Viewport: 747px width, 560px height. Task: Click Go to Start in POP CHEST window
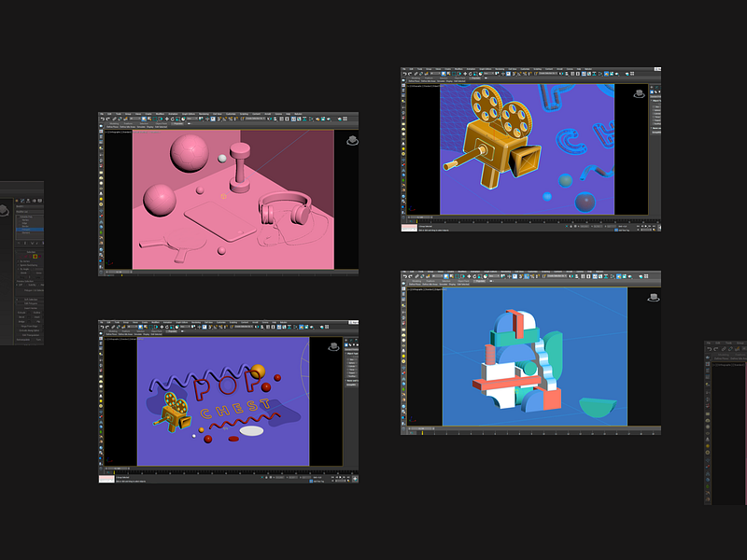332,477
